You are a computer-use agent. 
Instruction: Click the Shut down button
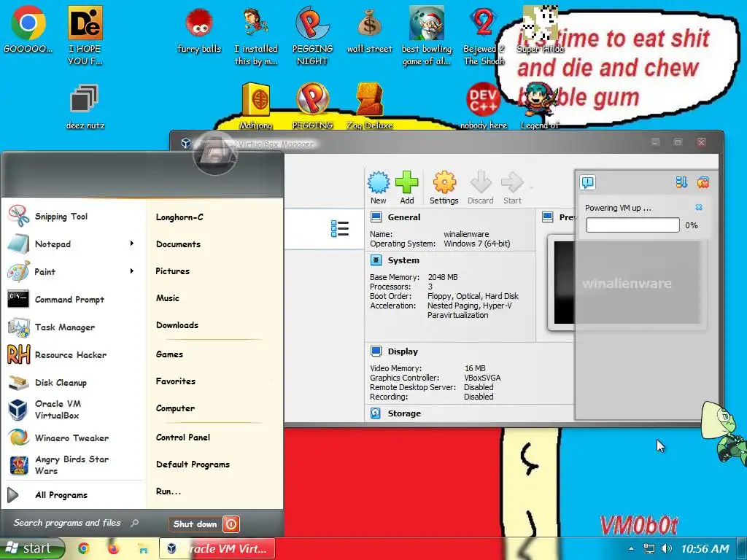tap(196, 524)
